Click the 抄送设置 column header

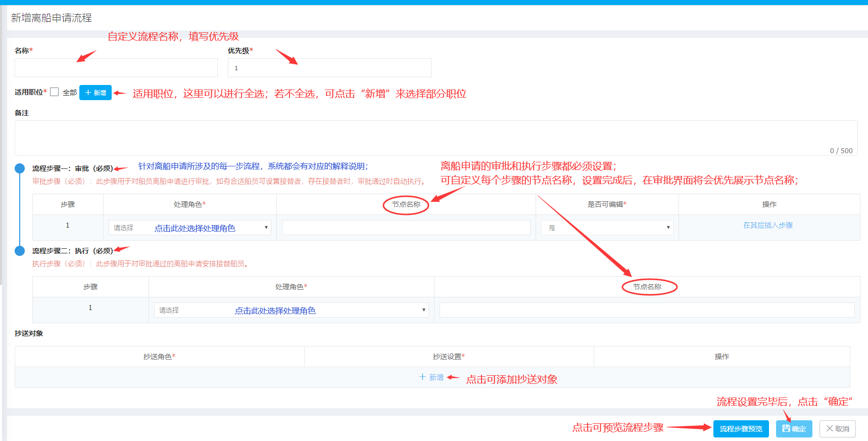(449, 357)
